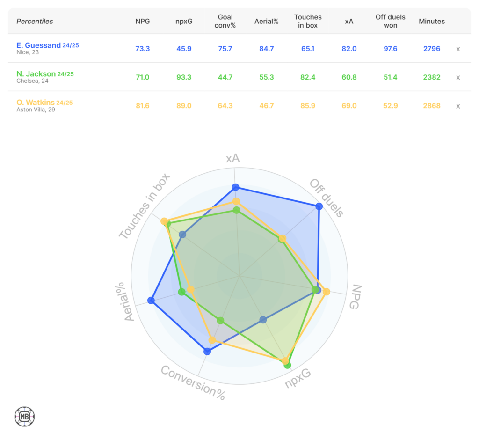Viewport: 479px width, 448px height.
Task: Click the MB logo icon
Action: 24,416
